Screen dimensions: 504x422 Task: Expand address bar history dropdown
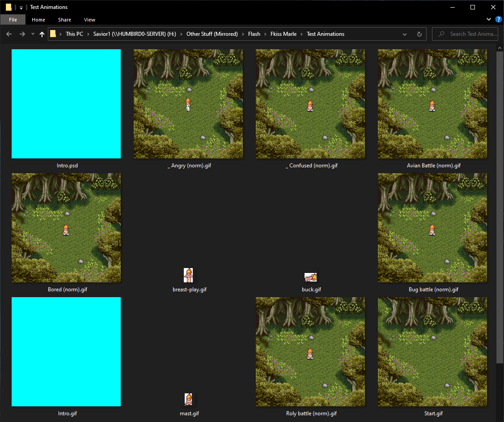[x=405, y=34]
